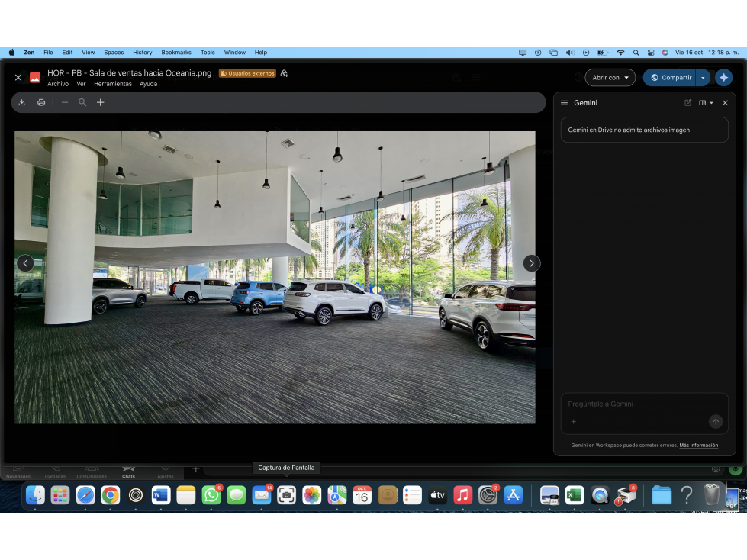
Task: Click the Wi-Fi icon in the menu bar
Action: [x=620, y=53]
